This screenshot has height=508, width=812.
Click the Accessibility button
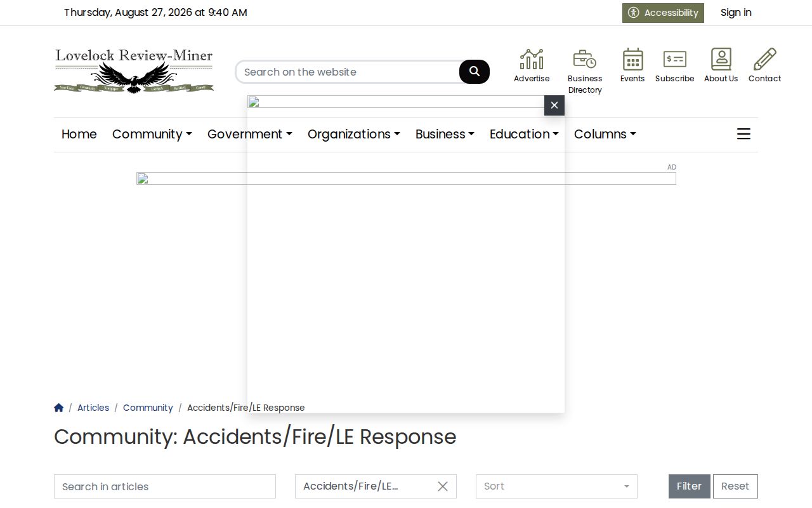click(x=663, y=13)
